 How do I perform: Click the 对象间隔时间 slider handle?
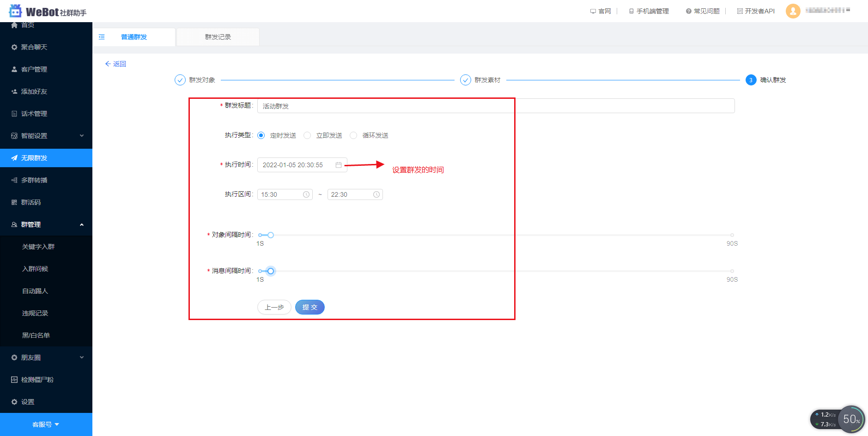tap(271, 235)
